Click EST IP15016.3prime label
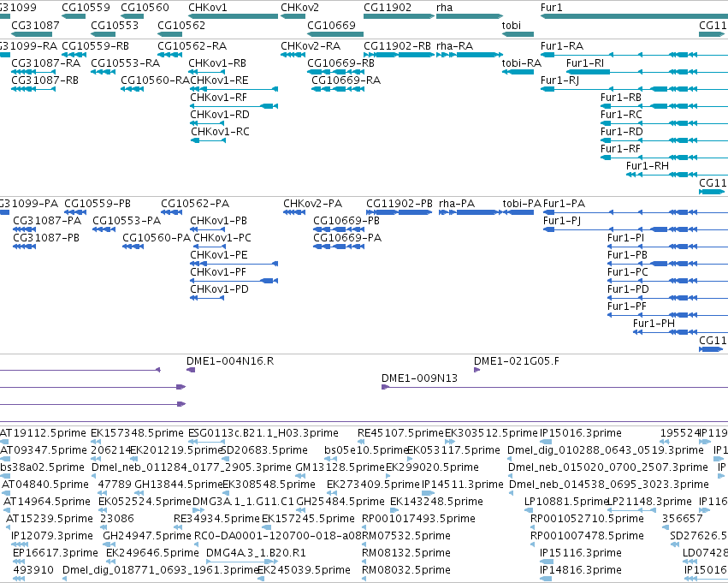This screenshot has width=728, height=583. [x=580, y=433]
